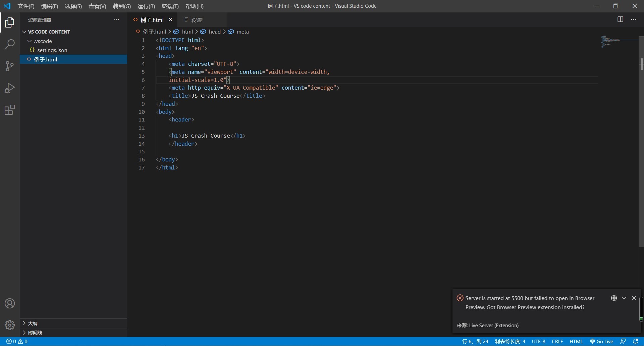The height and width of the screenshot is (346, 644).
Task: Click 例子.html in the breadcrumb path
Action: point(151,32)
